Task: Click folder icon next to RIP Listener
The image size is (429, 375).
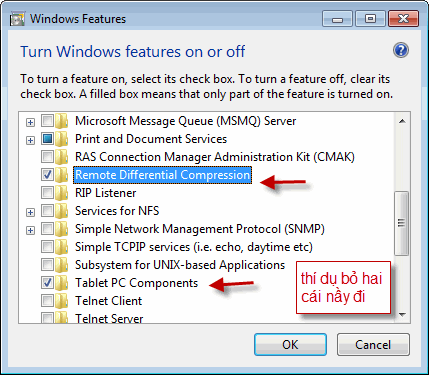Action: [x=61, y=193]
